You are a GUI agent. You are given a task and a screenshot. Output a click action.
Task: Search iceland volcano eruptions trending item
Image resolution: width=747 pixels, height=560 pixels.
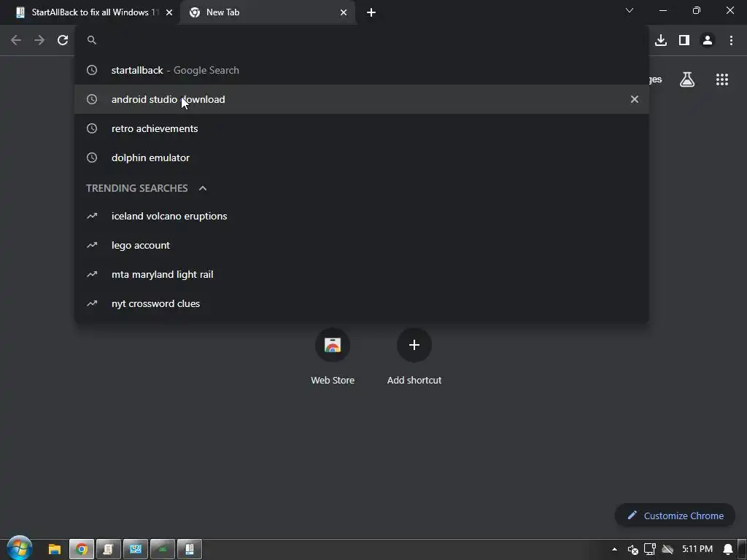(362, 216)
